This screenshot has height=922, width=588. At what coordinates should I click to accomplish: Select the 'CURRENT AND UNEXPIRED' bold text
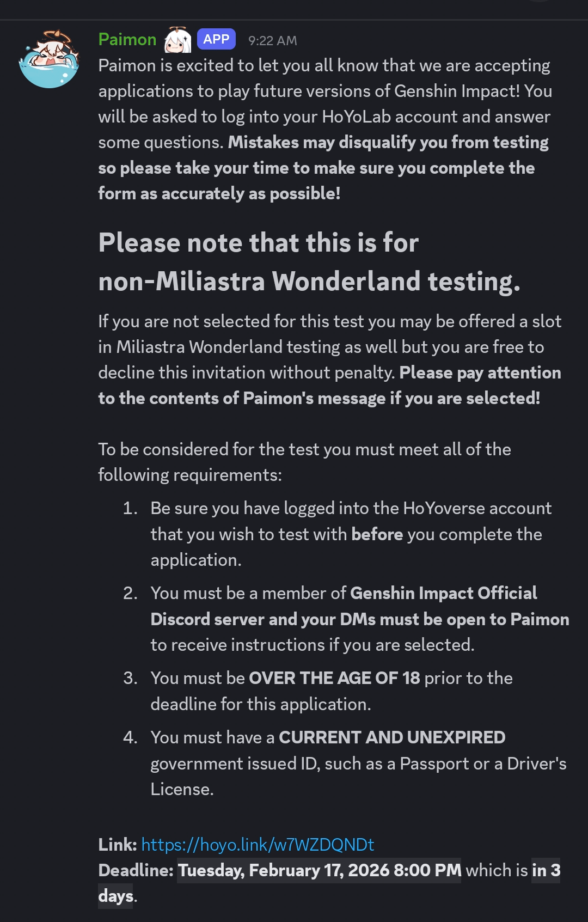[x=391, y=737]
